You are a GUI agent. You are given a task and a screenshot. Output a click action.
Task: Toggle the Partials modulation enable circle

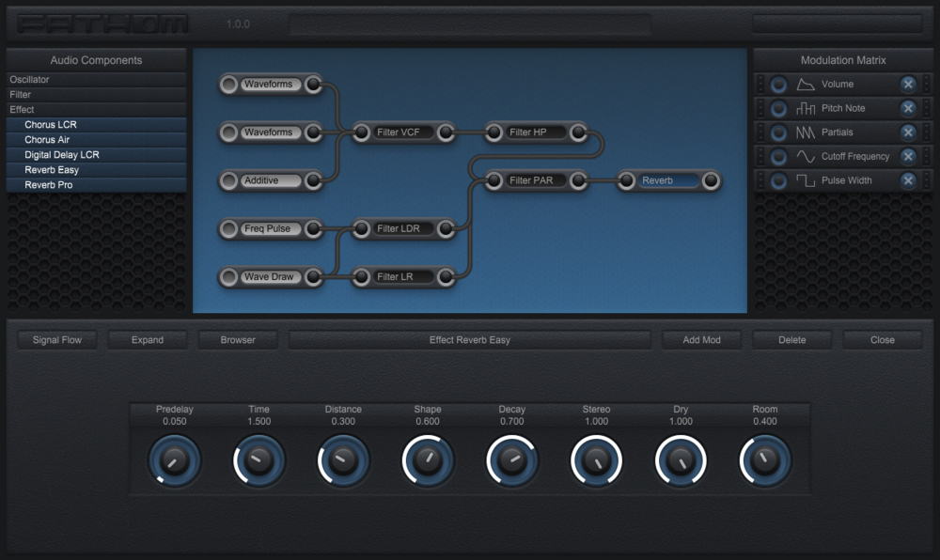[x=778, y=132]
